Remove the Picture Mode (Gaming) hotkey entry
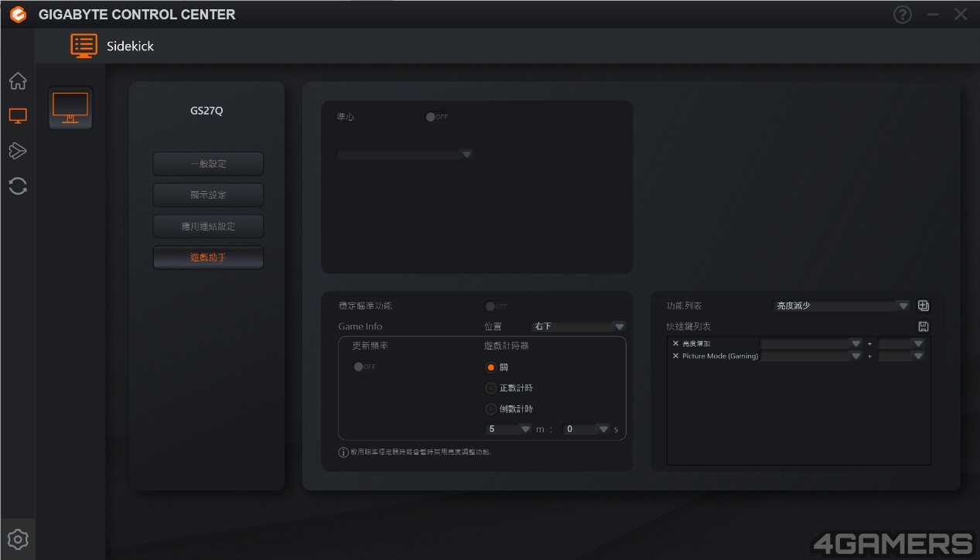This screenshot has width=980, height=560. pos(675,356)
